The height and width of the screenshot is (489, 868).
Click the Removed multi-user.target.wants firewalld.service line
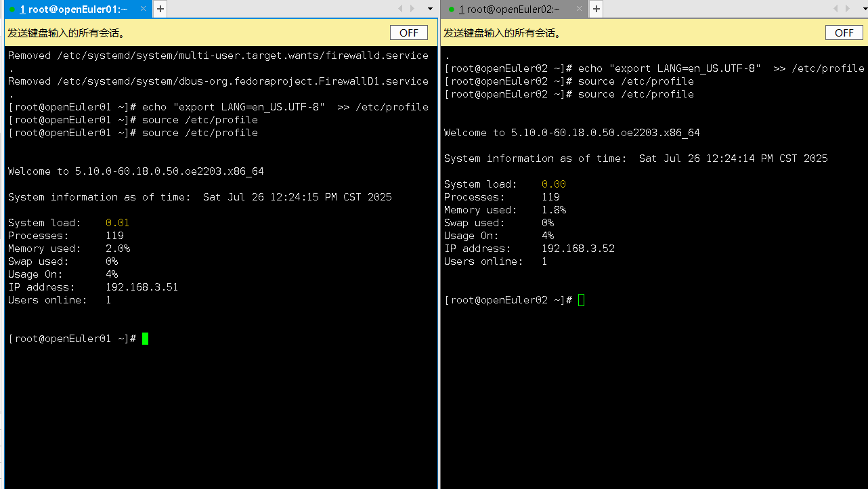[218, 56]
